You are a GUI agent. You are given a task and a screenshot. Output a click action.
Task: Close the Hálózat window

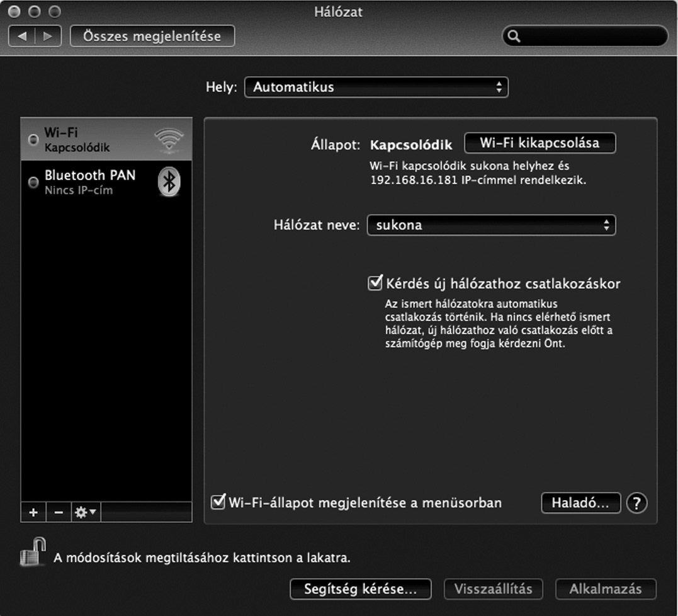pyautogui.click(x=14, y=12)
